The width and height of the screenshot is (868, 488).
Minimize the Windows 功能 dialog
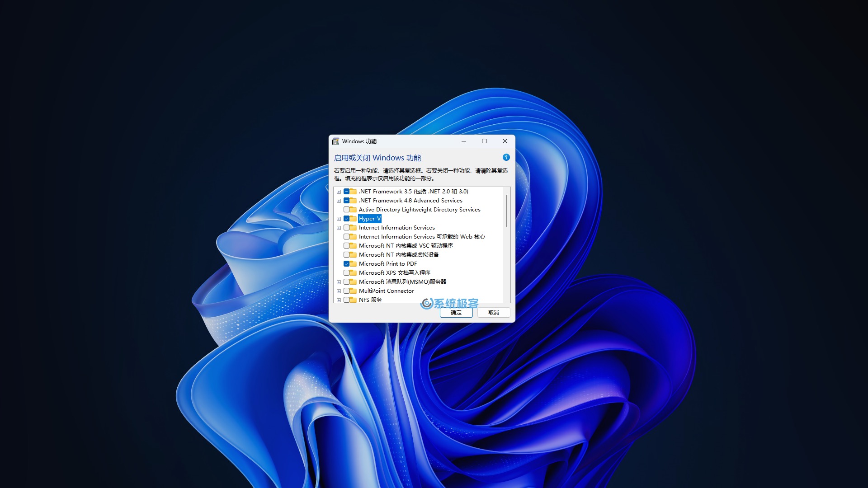pyautogui.click(x=463, y=141)
